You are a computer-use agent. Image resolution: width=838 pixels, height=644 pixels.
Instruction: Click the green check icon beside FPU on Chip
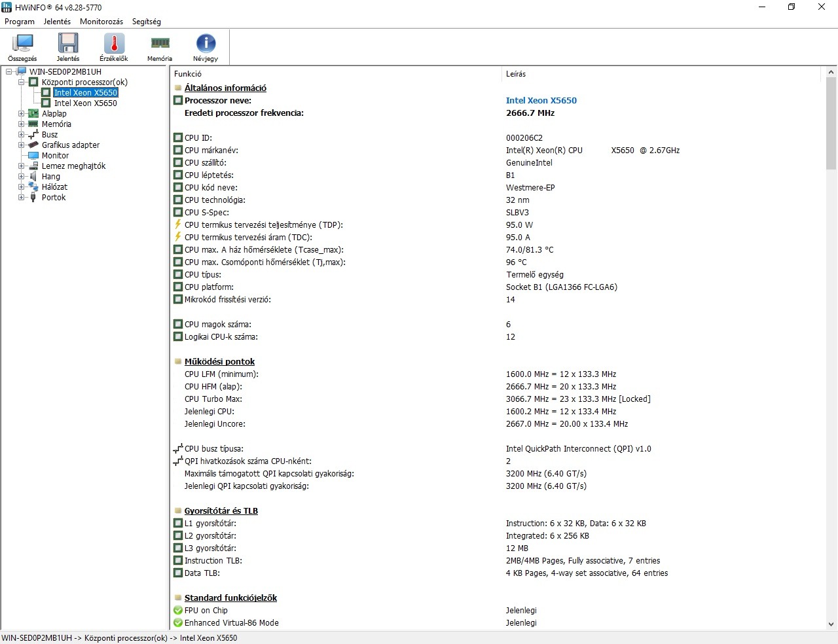(x=178, y=610)
